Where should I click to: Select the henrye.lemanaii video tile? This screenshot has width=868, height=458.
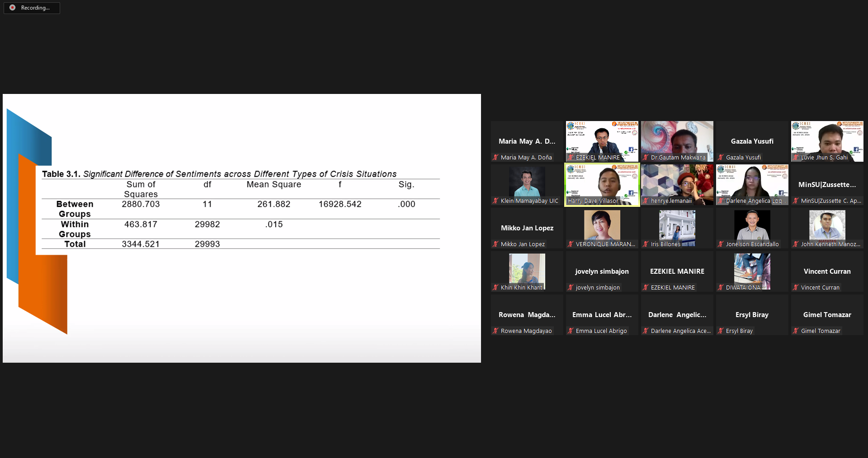click(677, 184)
